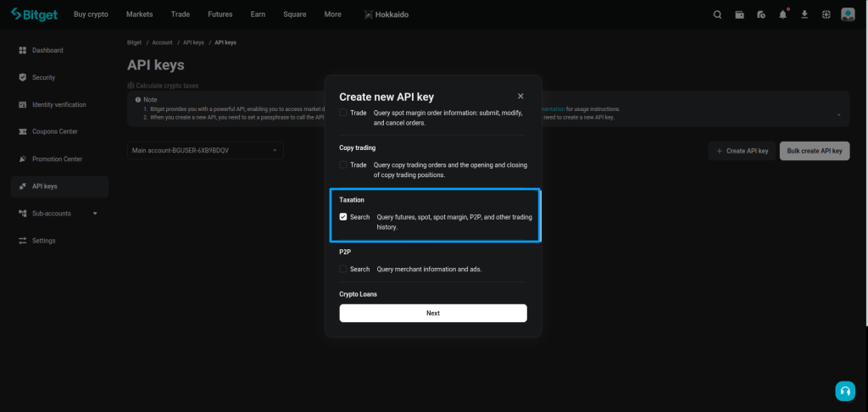Screen dimensions: 868x412
Task: Close the Create new API key dialog
Action: 520,97
